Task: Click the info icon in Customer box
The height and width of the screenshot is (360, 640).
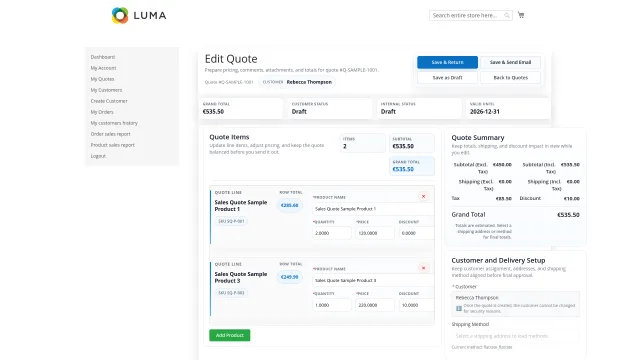Action: click(459, 308)
